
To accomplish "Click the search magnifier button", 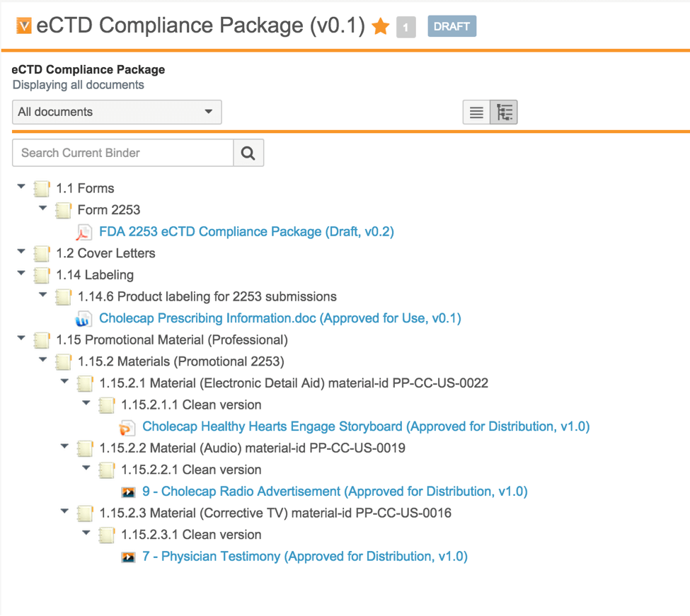I will click(248, 153).
